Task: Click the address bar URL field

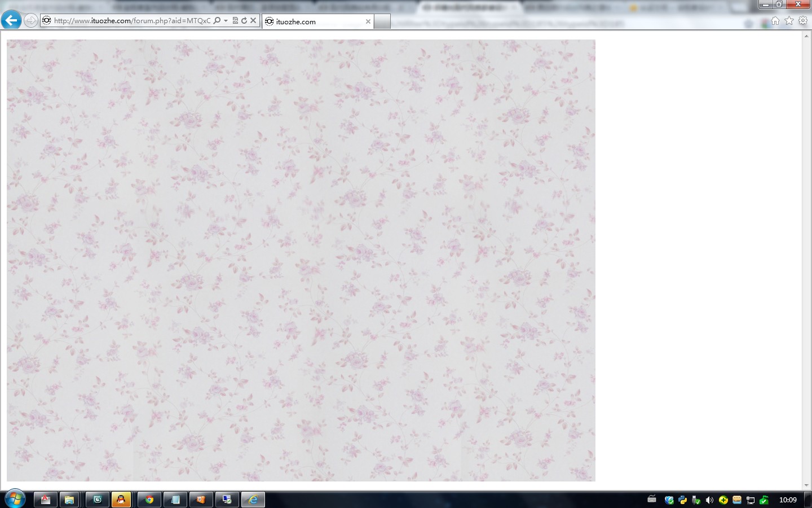Action: click(132, 20)
